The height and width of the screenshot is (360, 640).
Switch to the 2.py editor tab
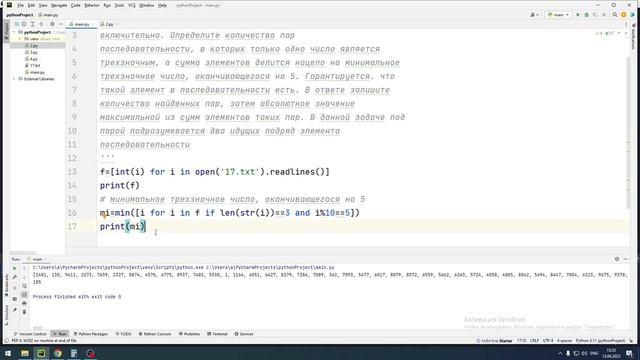tap(109, 24)
